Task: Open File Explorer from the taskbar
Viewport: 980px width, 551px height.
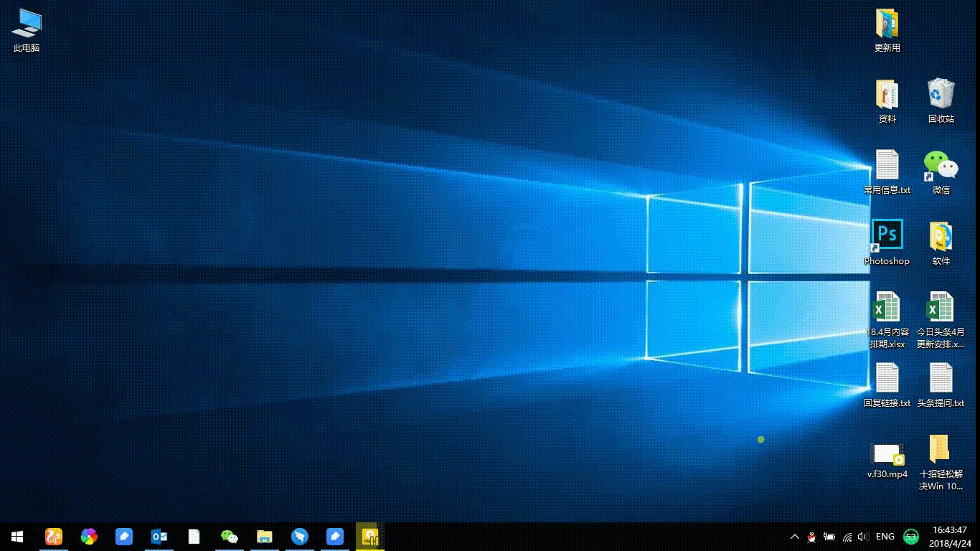Action: 264,537
